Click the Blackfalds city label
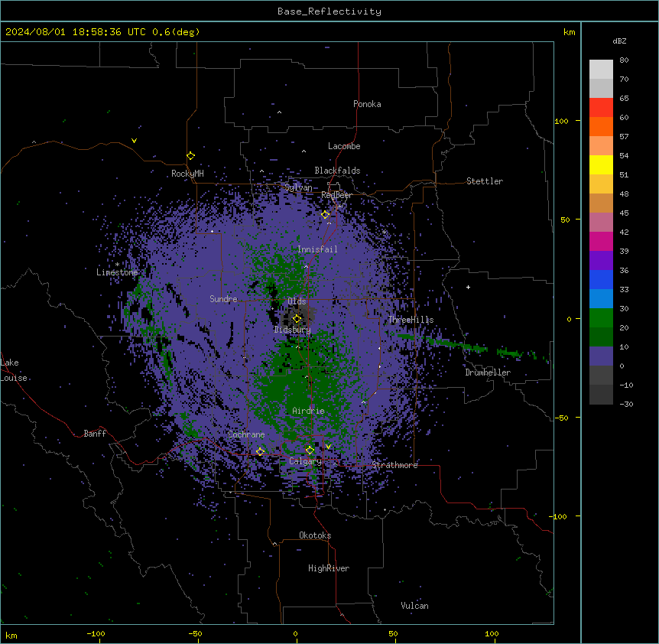Screen dimensions: 659x644 pos(337,171)
